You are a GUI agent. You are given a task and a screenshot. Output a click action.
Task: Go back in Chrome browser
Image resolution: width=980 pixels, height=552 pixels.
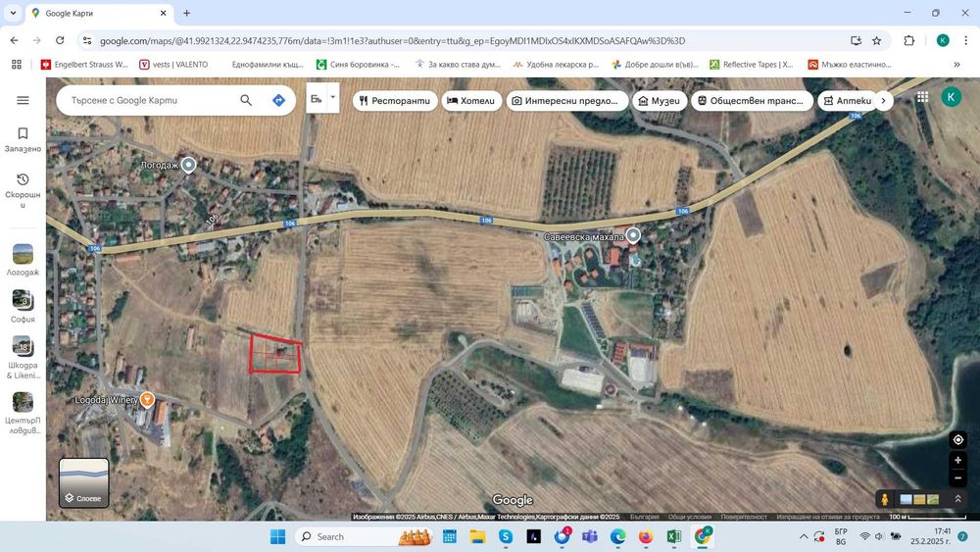15,40
